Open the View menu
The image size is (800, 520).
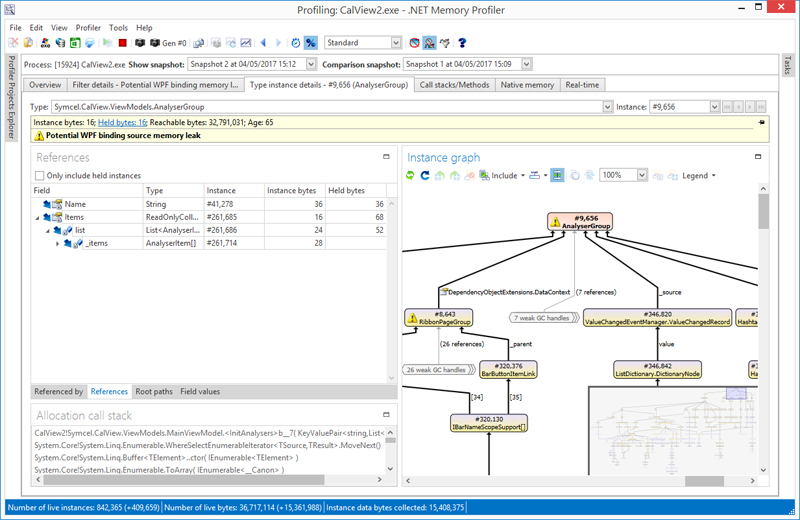pyautogui.click(x=59, y=28)
